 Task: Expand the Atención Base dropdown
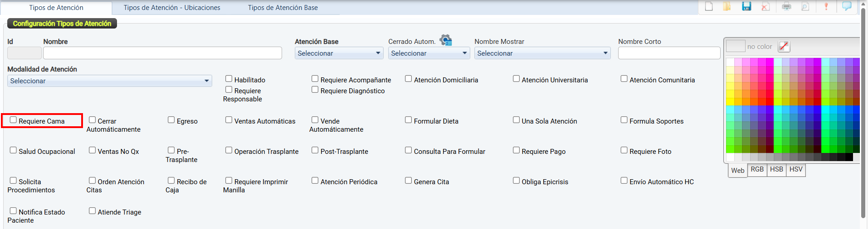(339, 53)
